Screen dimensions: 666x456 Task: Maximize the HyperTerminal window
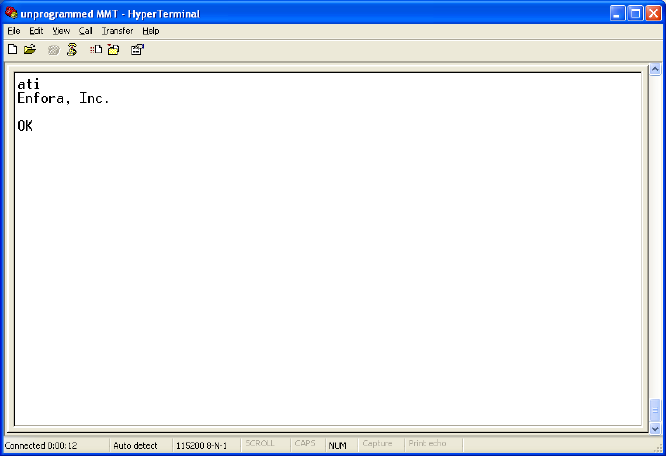[635, 14]
